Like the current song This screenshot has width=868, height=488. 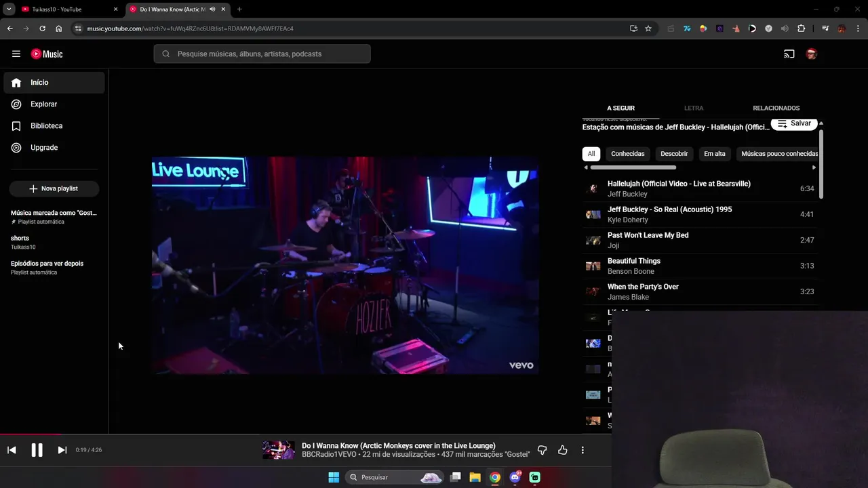click(x=563, y=450)
